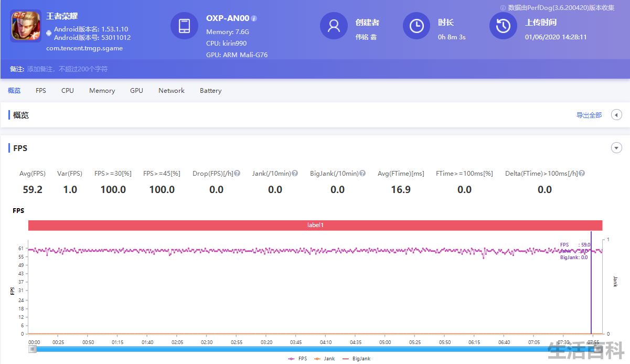Select the Network tab
This screenshot has width=630, height=364.
click(x=172, y=91)
